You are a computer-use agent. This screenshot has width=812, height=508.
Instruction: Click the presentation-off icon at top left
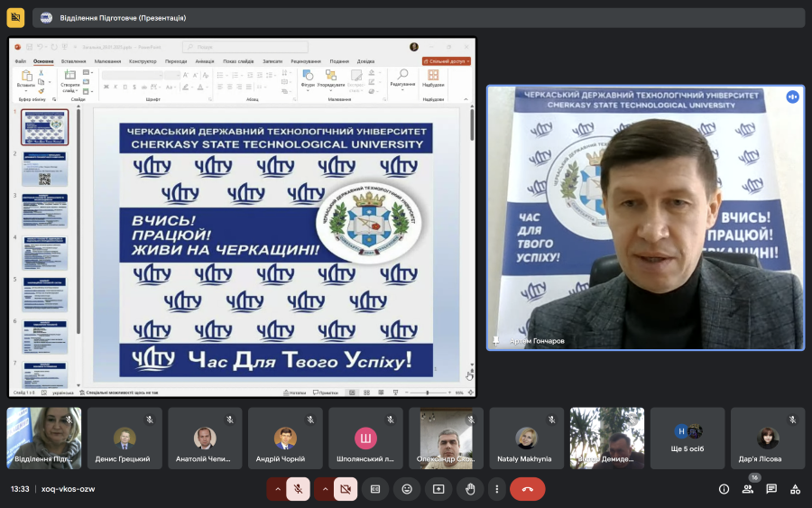point(15,18)
